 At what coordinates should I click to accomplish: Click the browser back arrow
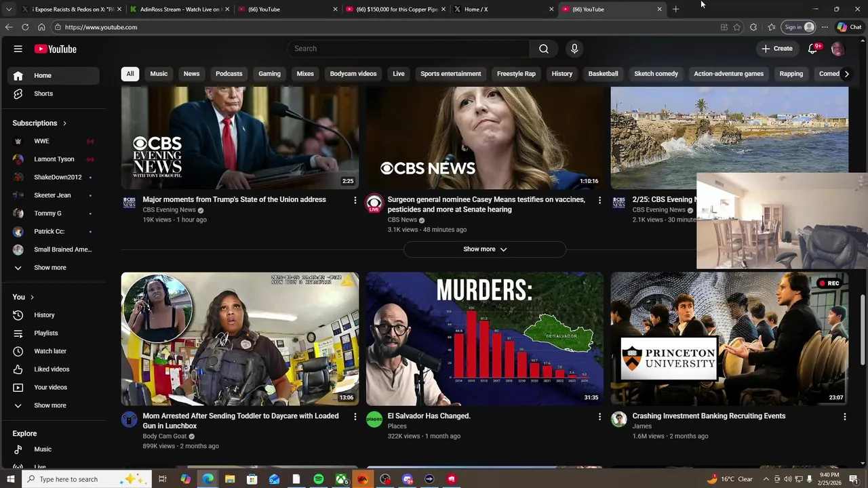pos(8,27)
